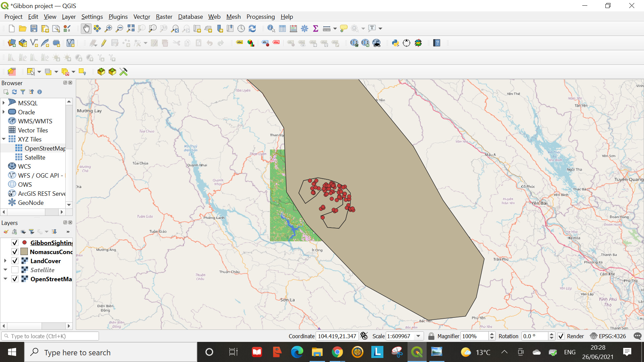Open the Data Source Manager icon

coord(12,43)
